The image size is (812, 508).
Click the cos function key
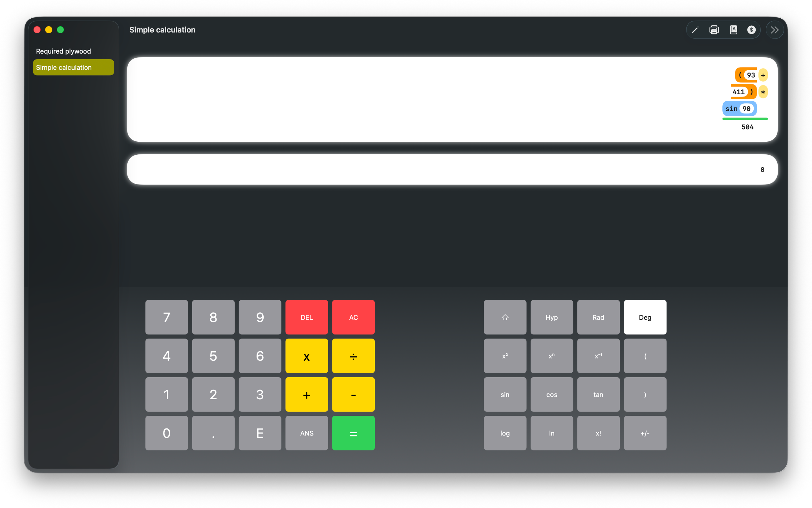(551, 395)
